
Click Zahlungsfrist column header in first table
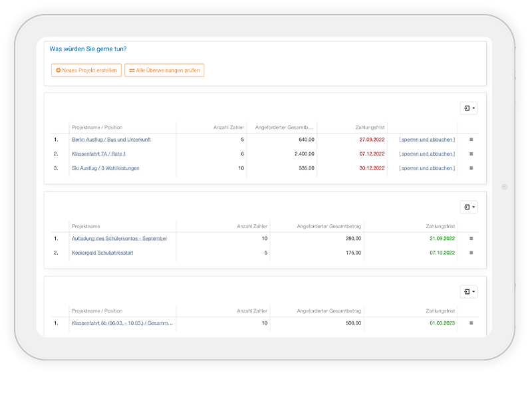coord(370,127)
